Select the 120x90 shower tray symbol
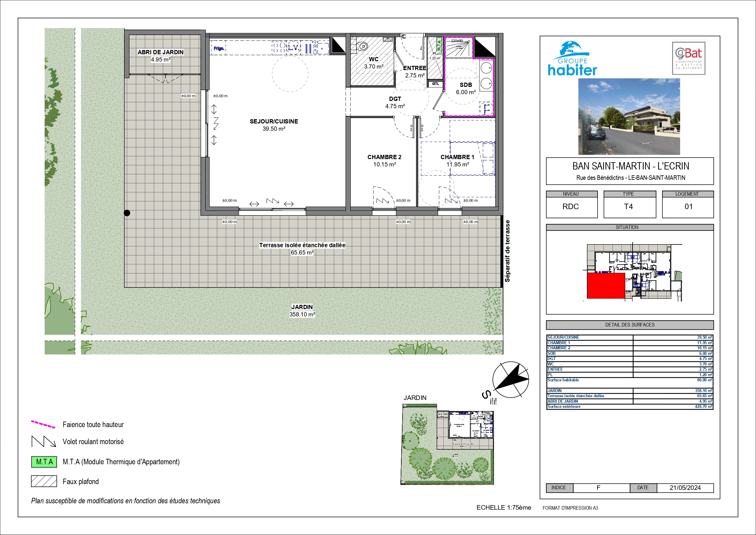 459,48
